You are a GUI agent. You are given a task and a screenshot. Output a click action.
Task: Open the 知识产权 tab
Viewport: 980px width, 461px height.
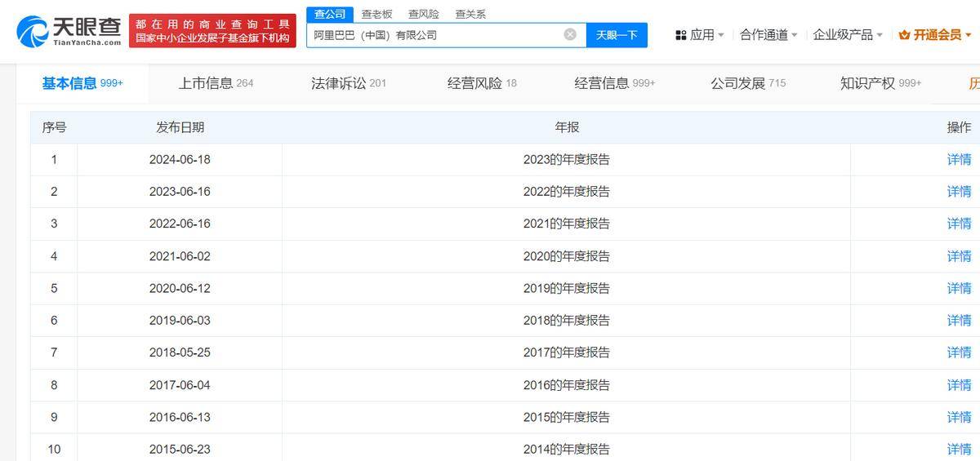tap(880, 83)
